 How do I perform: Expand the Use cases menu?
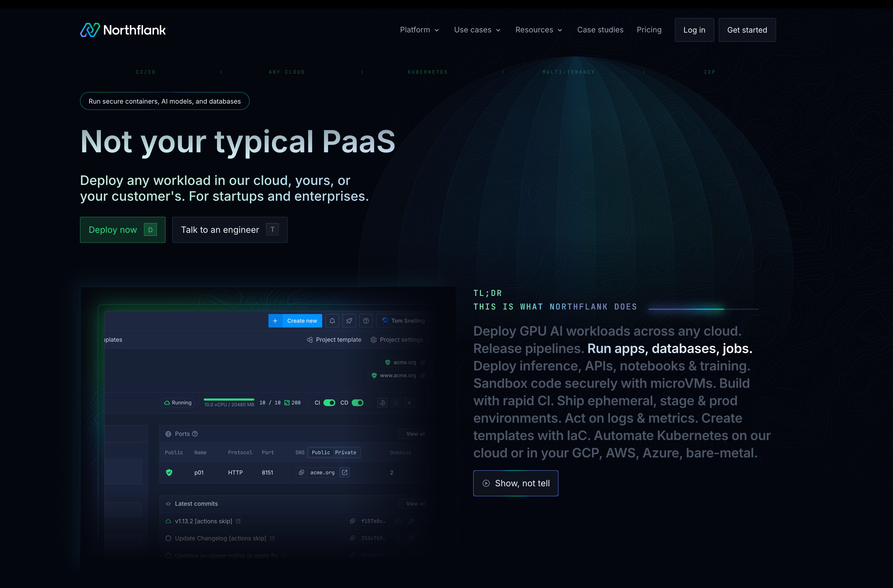(x=477, y=30)
